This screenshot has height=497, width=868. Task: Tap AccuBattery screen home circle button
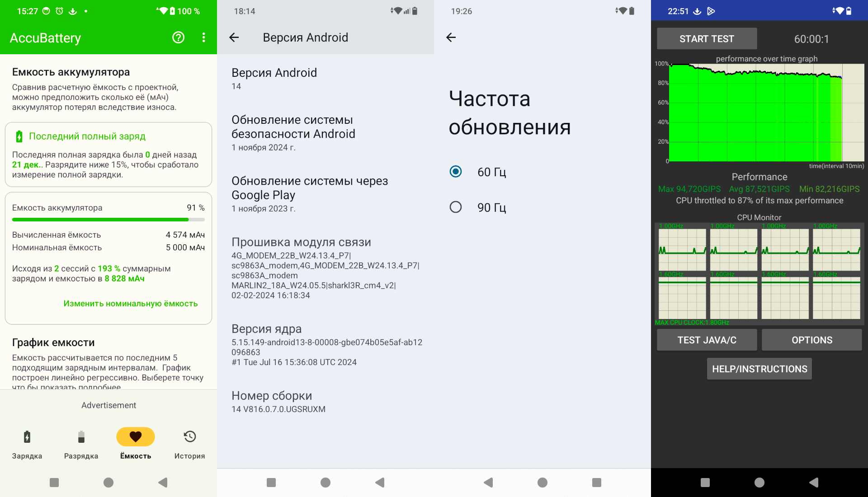(108, 483)
